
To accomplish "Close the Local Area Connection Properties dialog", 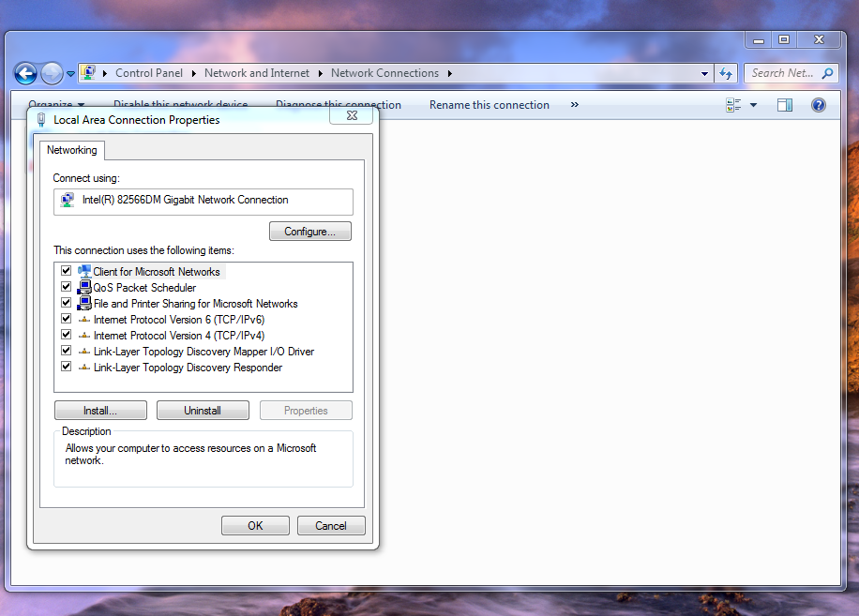I will click(352, 115).
